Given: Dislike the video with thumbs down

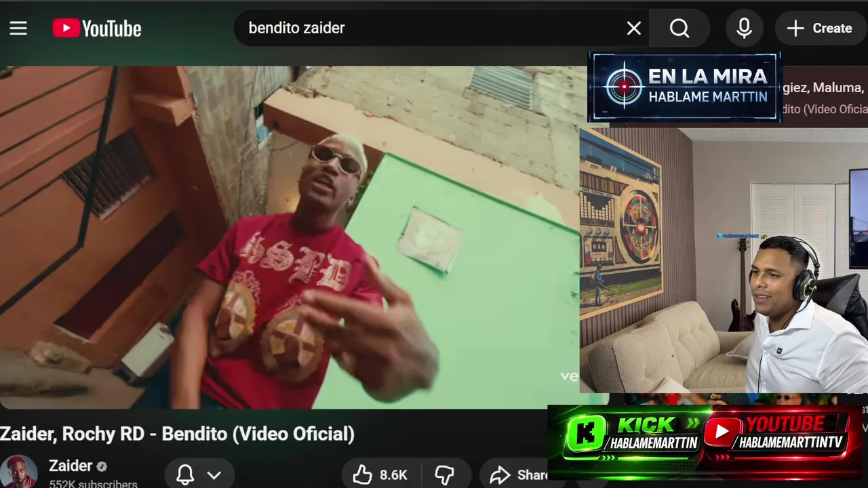Looking at the screenshot, I should click(x=445, y=475).
